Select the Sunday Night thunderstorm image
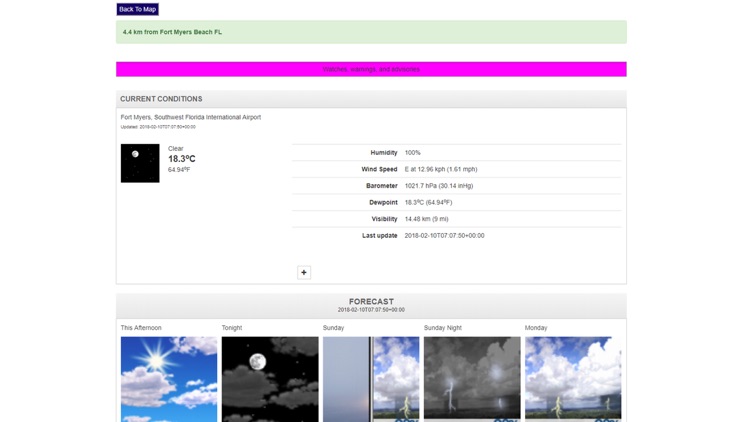The image size is (750, 422). (472, 379)
